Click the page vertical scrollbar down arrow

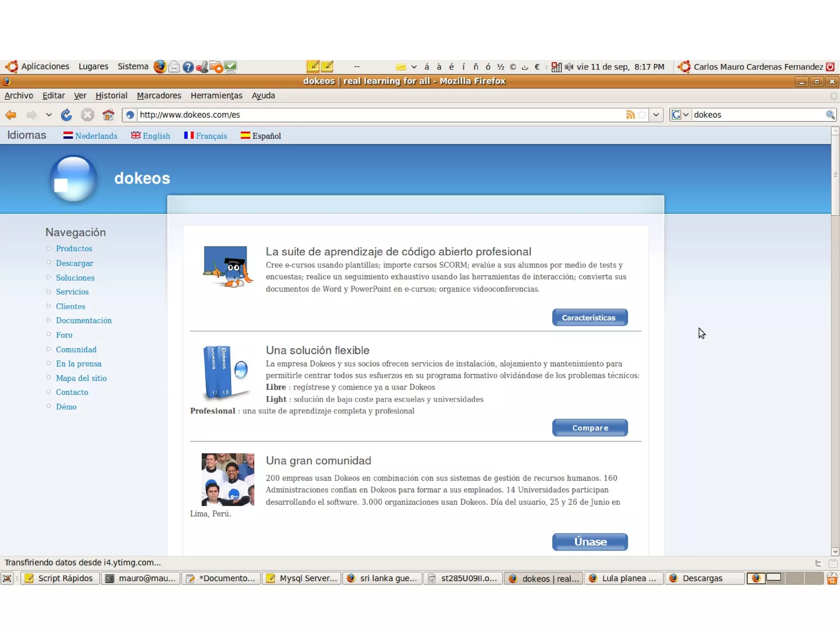point(835,552)
